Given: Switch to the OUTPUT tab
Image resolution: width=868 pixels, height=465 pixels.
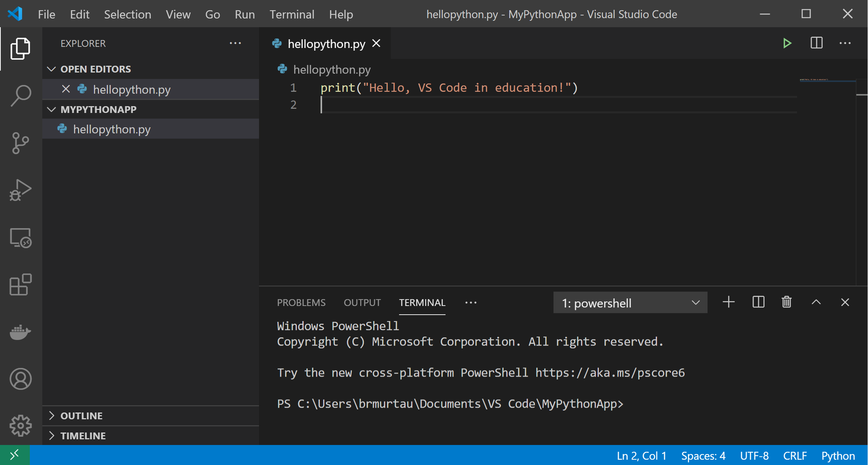Looking at the screenshot, I should (x=362, y=302).
